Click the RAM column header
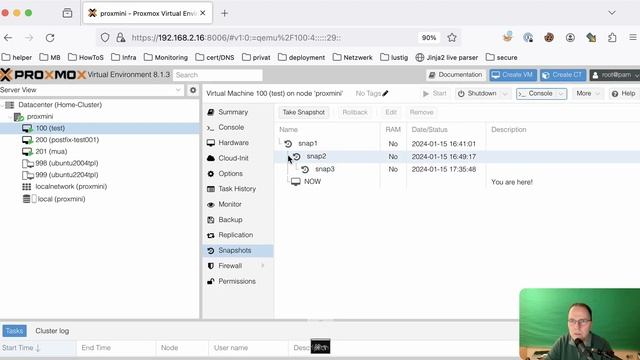640x360 pixels. coord(393,129)
